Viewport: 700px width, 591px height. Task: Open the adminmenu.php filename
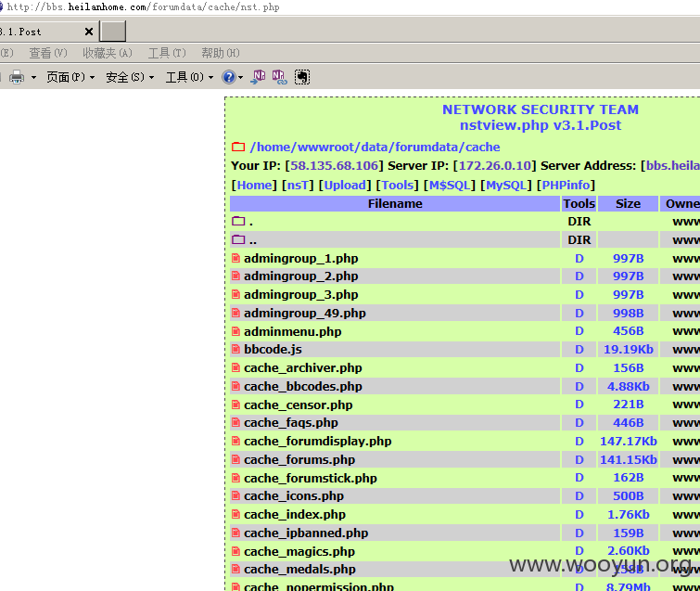coord(292,331)
